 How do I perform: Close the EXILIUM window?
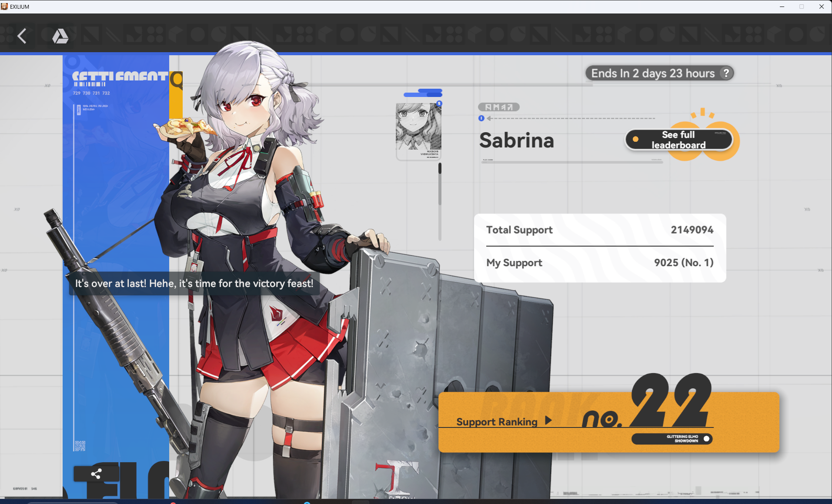point(822,7)
